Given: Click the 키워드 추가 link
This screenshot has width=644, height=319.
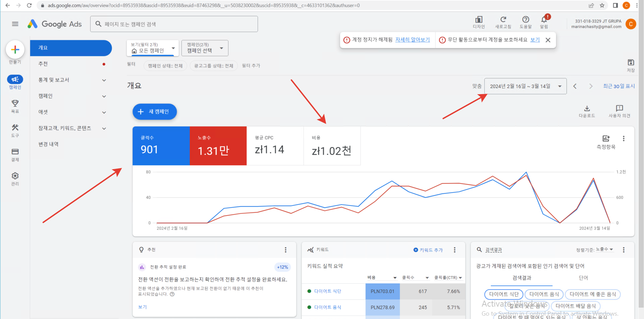Looking at the screenshot, I should pos(428,250).
